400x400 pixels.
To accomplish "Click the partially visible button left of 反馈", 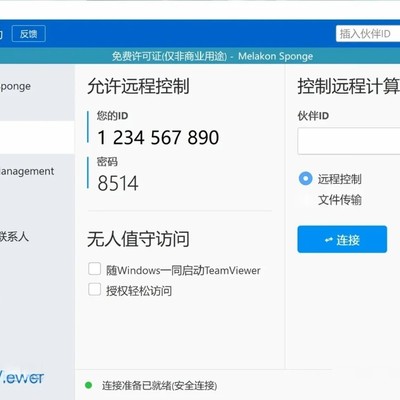I will click(x=2, y=34).
